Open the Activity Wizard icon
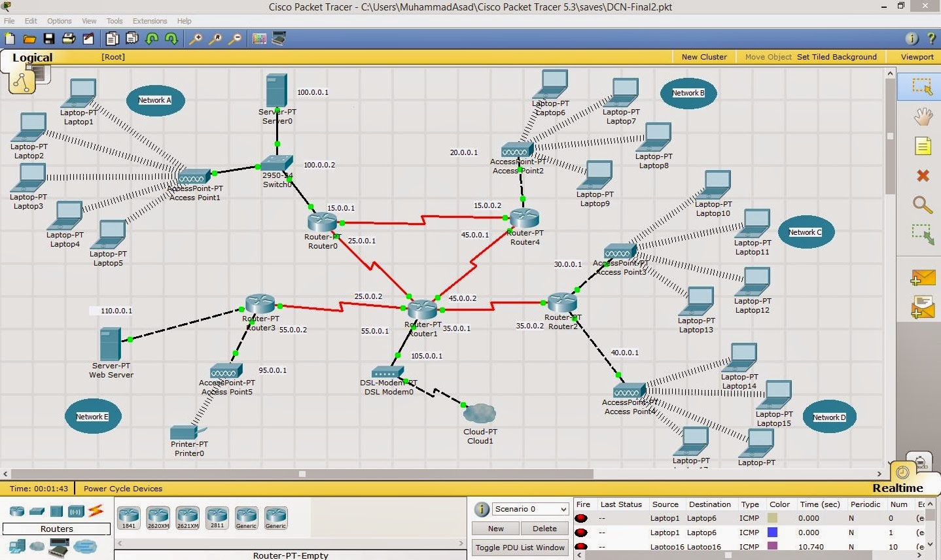The image size is (941, 560). pyautogui.click(x=89, y=39)
